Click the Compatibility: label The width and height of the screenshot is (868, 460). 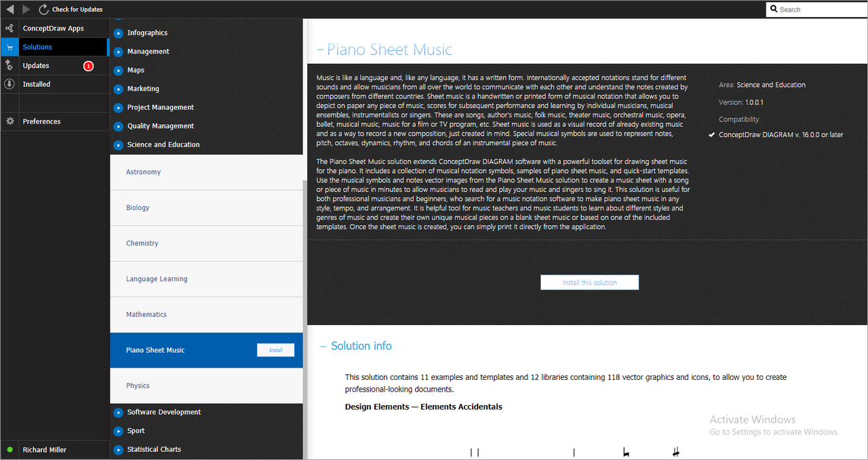[x=740, y=119]
